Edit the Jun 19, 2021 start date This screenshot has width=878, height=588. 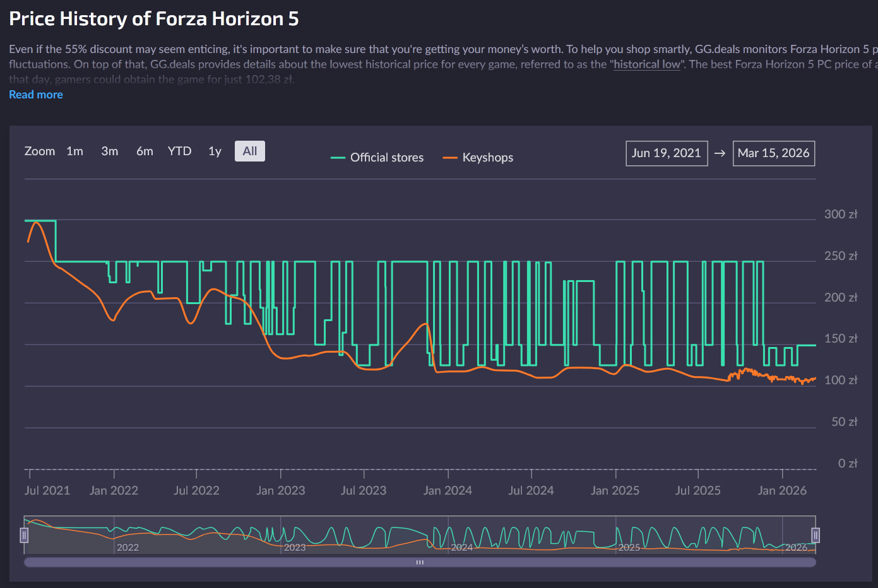(x=666, y=153)
